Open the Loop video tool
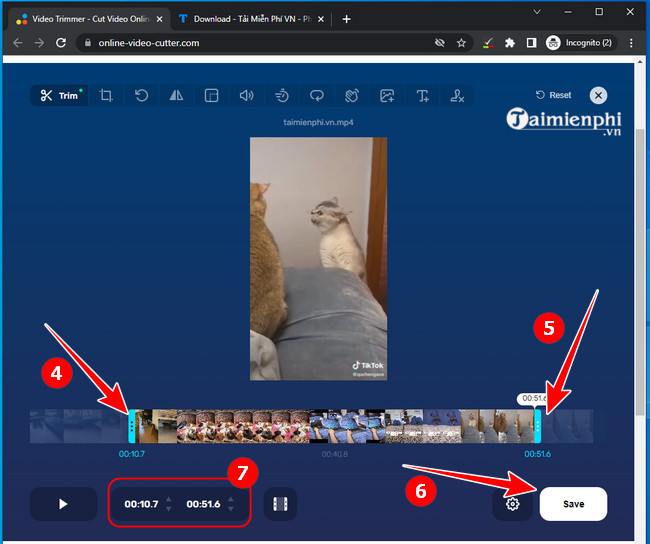Image resolution: width=650 pixels, height=544 pixels. click(317, 96)
